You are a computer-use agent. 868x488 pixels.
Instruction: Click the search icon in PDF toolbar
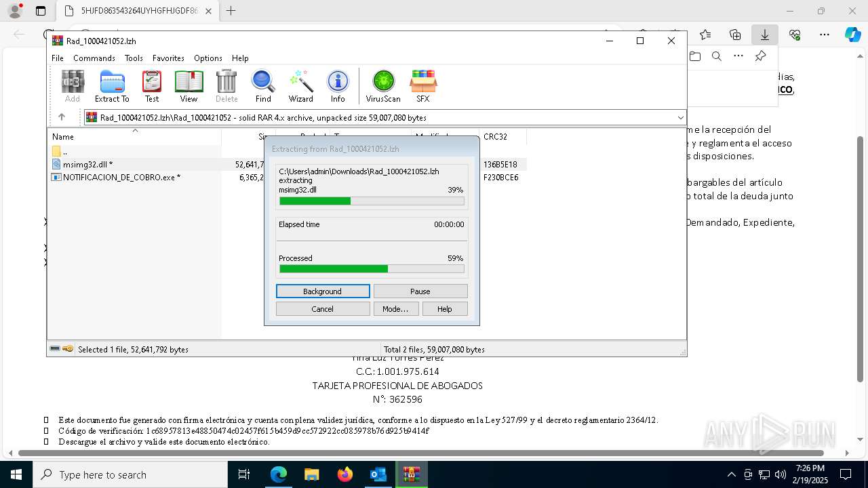pos(717,56)
